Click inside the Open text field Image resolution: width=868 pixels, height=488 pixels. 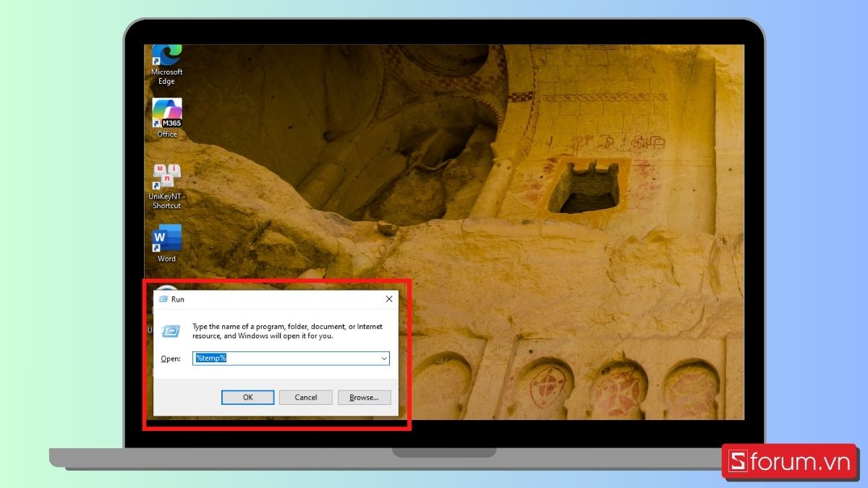(x=289, y=359)
